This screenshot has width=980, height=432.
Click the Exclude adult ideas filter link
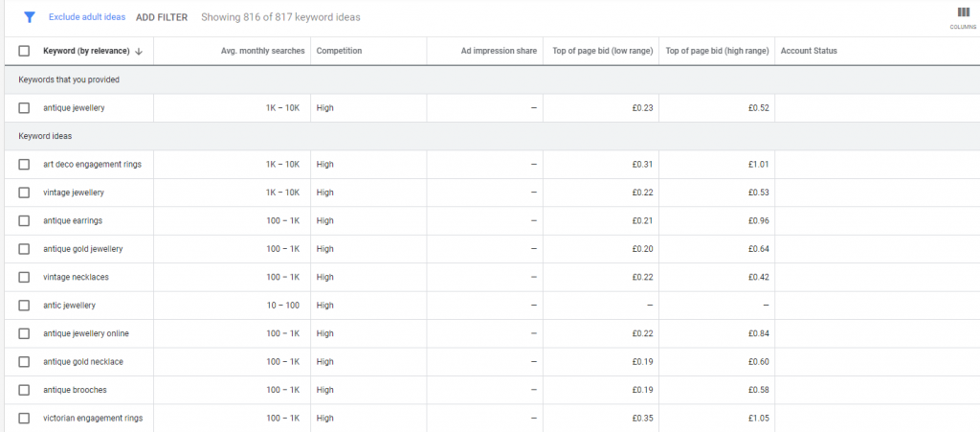(87, 17)
